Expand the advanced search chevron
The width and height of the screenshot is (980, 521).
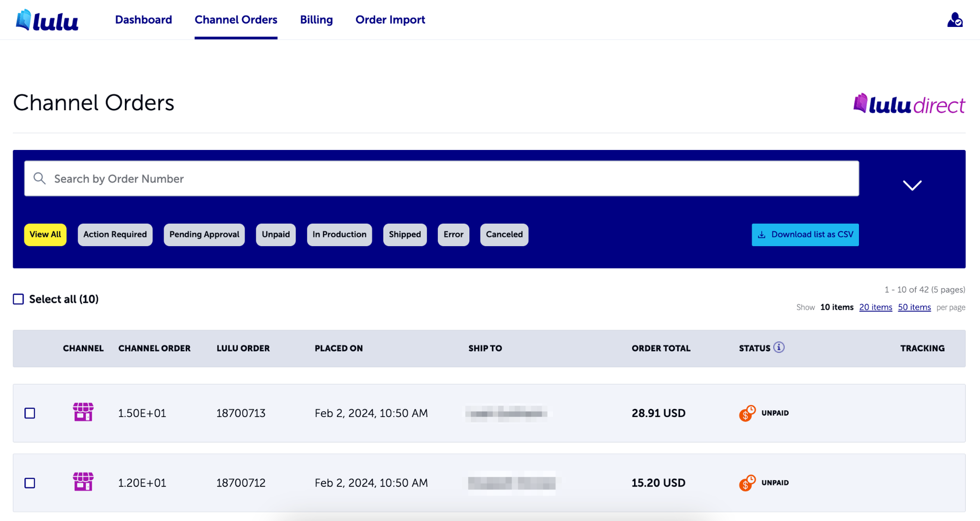pos(912,185)
